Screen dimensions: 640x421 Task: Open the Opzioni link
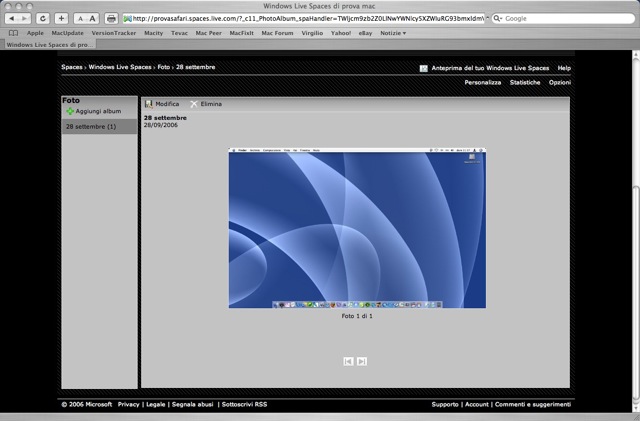coord(560,82)
